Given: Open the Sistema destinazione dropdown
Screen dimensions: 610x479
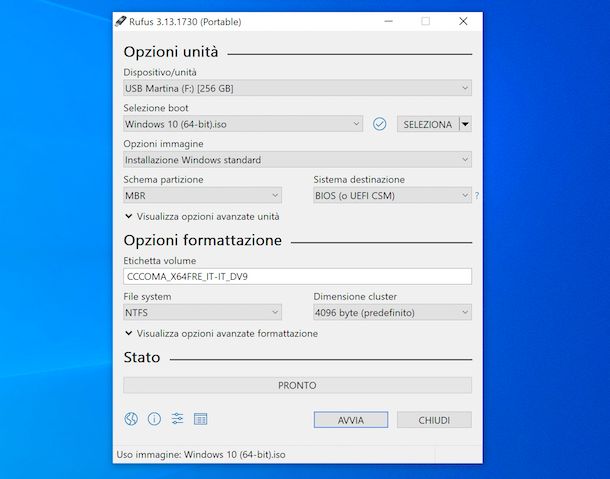Looking at the screenshot, I should (x=392, y=196).
